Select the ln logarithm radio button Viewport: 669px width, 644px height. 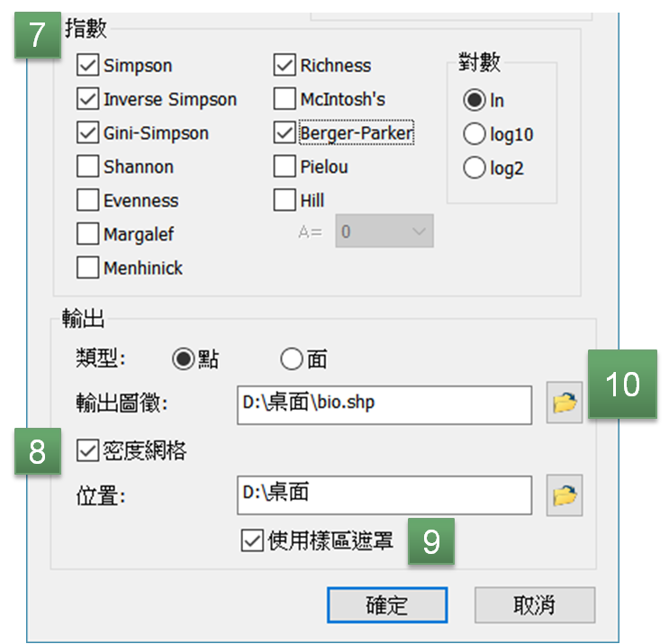coord(475,100)
